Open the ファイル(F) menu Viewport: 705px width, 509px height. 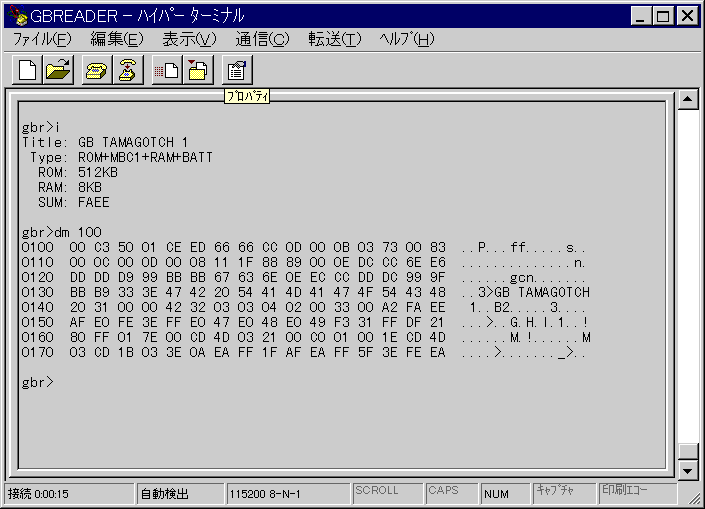[x=42, y=39]
